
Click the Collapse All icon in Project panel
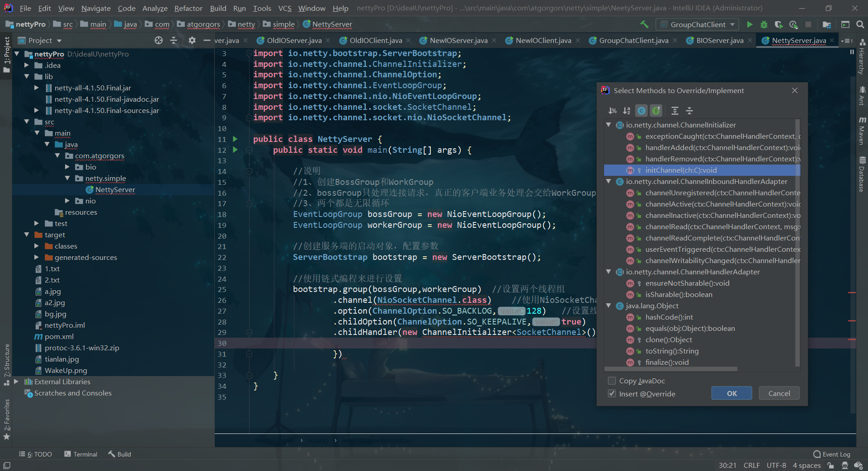(x=174, y=40)
